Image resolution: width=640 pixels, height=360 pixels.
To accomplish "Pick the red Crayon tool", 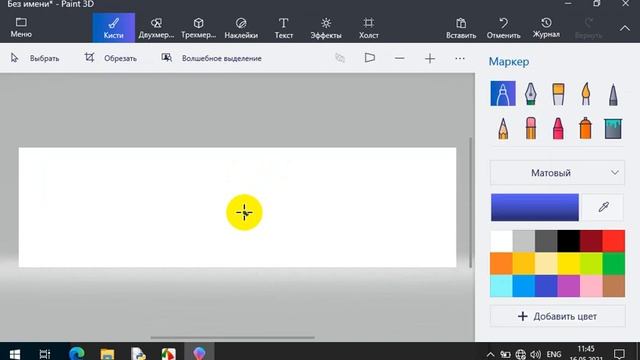I will coord(558,128).
